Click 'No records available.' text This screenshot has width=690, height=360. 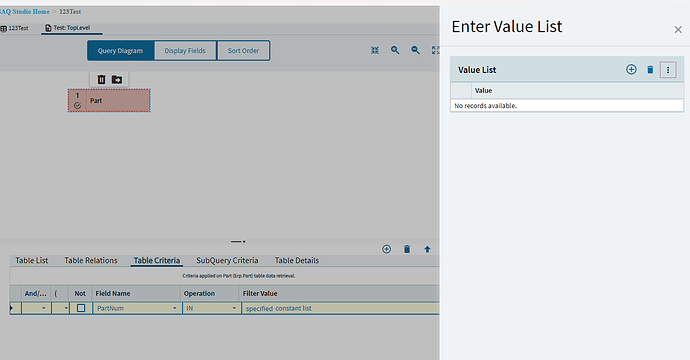pyautogui.click(x=485, y=106)
